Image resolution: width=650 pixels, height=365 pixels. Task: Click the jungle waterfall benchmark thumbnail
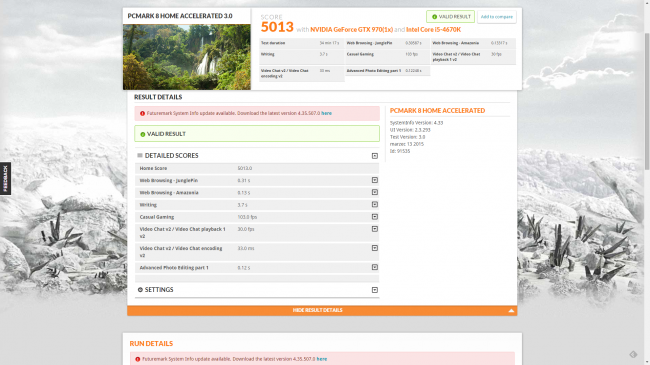pyautogui.click(x=187, y=57)
